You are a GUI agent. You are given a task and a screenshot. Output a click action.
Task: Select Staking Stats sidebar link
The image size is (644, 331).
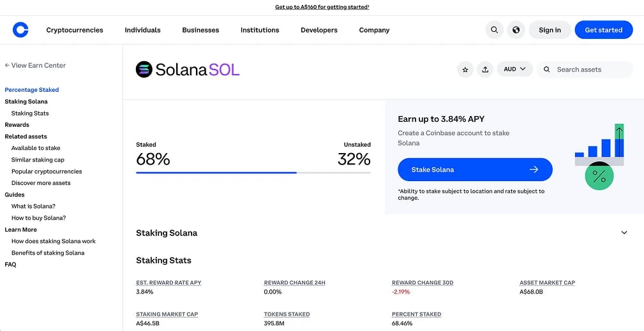point(30,114)
